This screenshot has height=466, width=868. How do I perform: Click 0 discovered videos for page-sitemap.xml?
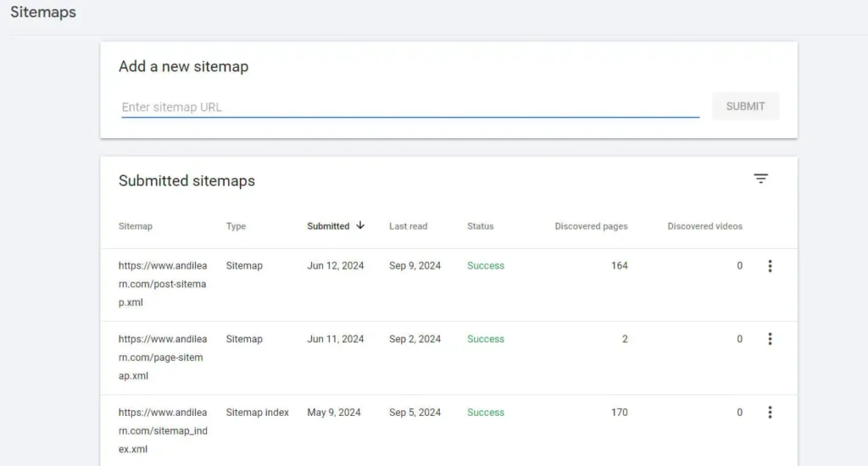[739, 339]
